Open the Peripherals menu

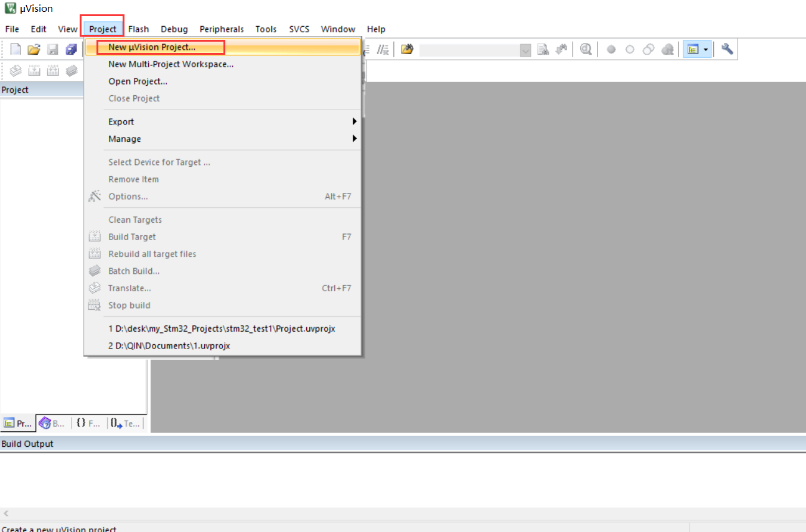click(222, 29)
